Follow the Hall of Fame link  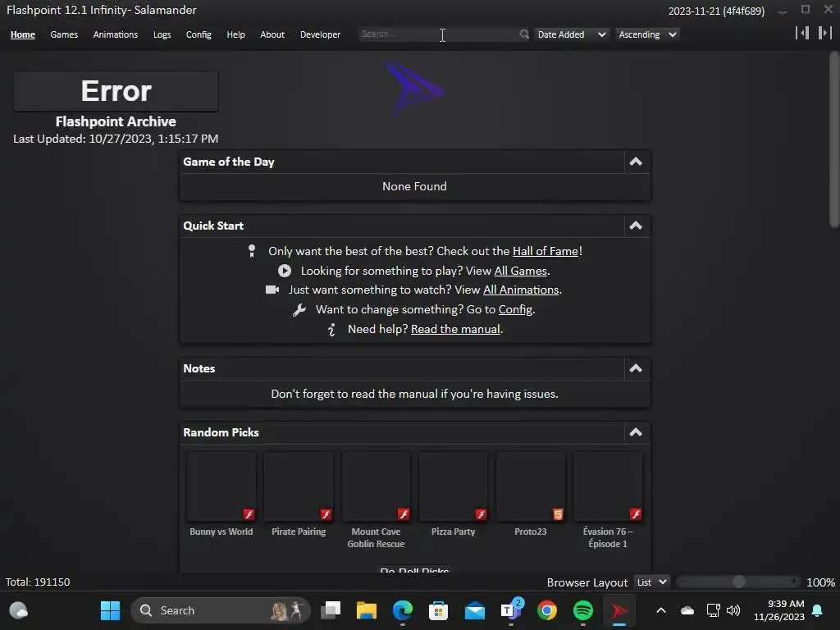(x=546, y=251)
